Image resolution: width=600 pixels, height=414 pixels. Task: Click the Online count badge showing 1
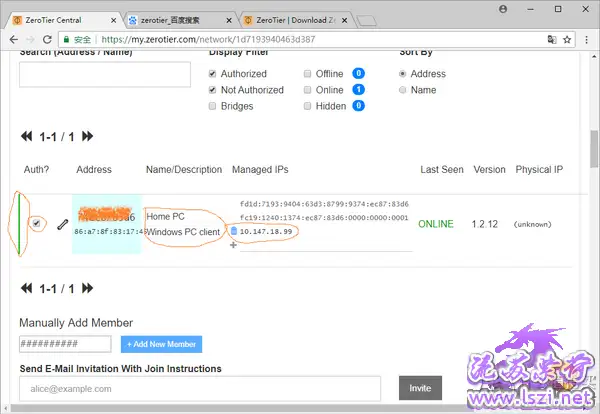359,90
